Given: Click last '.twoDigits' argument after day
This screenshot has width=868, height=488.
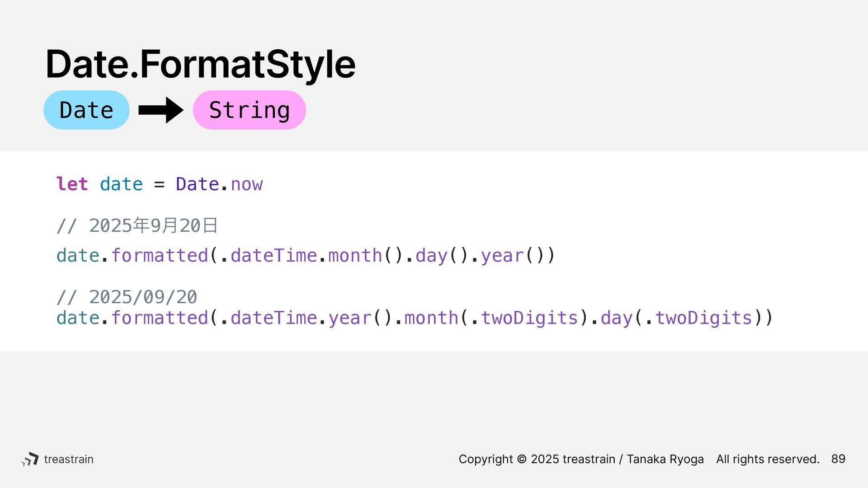Looking at the screenshot, I should tap(698, 318).
